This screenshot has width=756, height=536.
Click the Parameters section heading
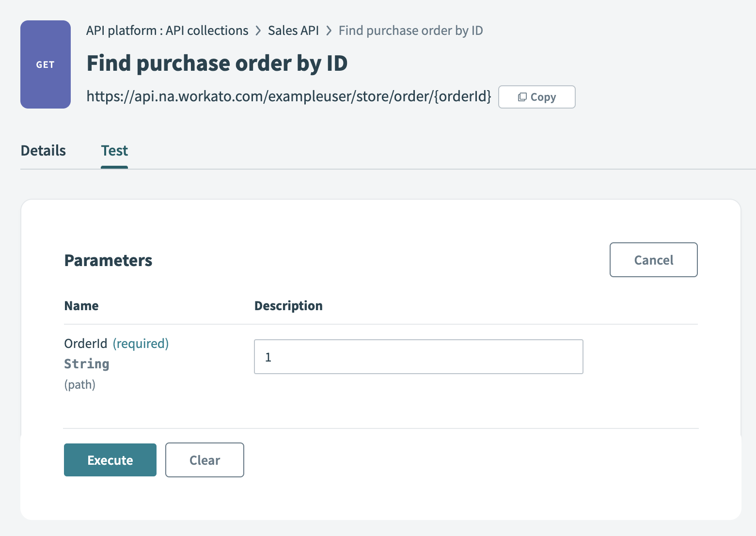(x=108, y=260)
